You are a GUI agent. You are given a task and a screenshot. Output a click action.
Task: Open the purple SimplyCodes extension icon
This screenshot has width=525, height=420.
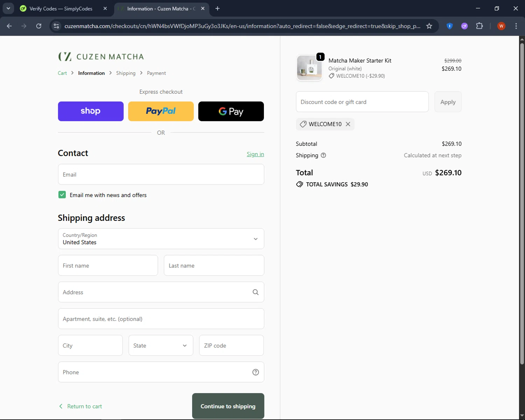(x=464, y=26)
